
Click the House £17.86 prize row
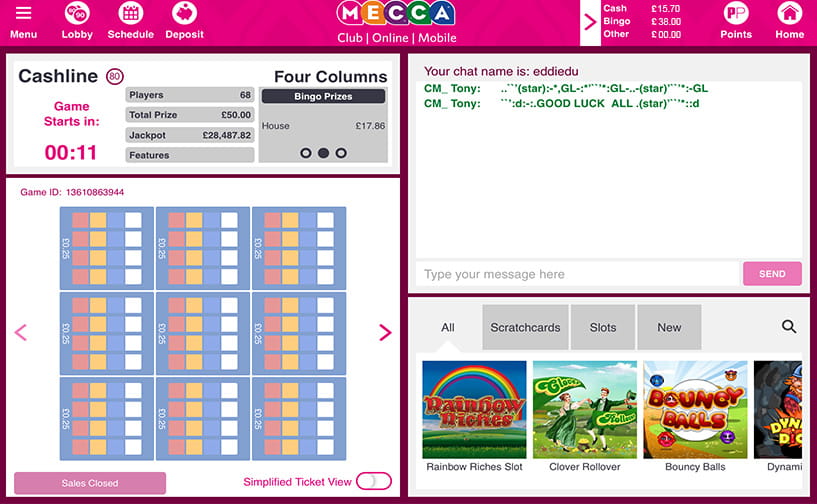pyautogui.click(x=323, y=126)
